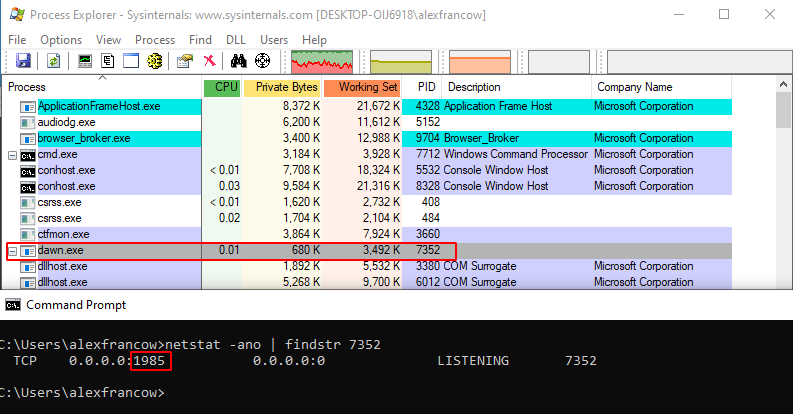Open the Process menu

(x=155, y=40)
